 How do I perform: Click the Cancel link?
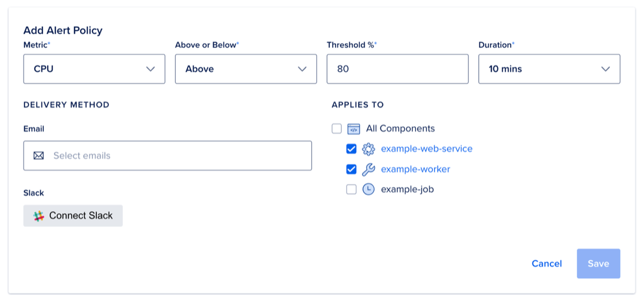[x=547, y=264]
